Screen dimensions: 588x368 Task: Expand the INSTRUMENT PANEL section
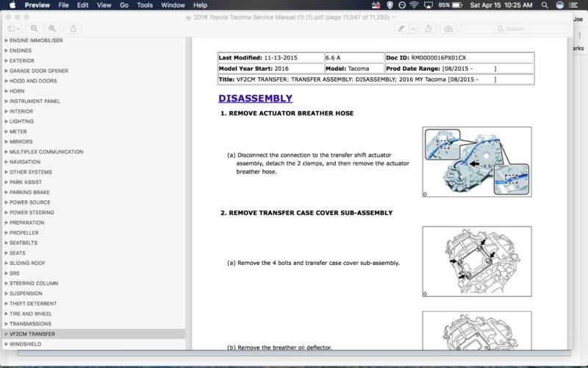tap(6, 101)
